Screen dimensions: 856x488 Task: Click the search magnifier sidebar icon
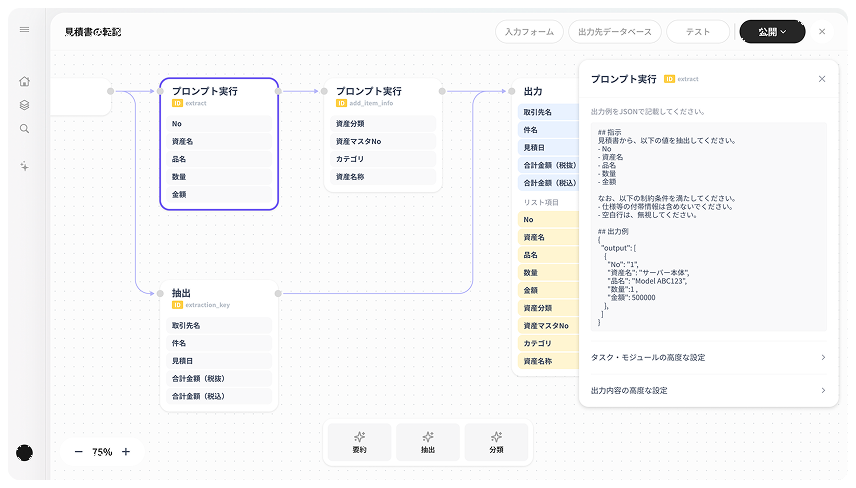tap(24, 129)
